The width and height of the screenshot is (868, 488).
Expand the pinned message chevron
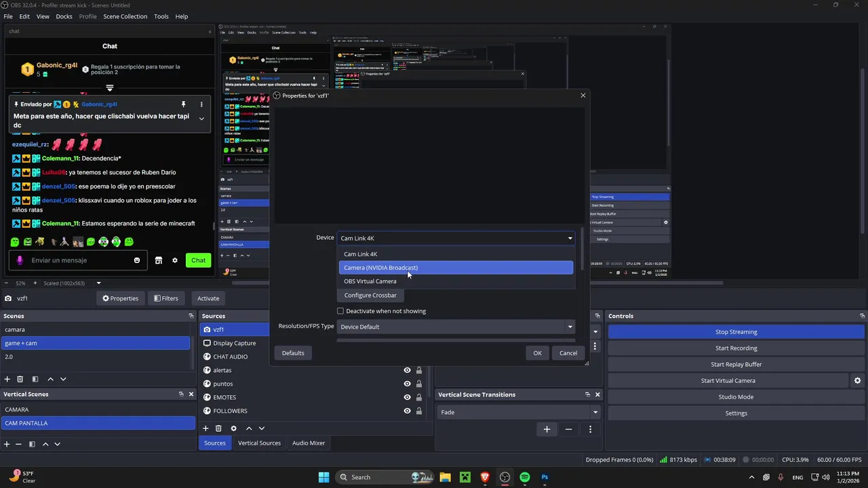[201, 119]
